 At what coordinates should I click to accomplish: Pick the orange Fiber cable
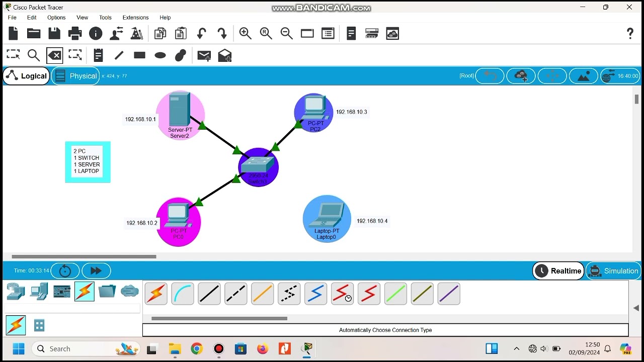(263, 294)
